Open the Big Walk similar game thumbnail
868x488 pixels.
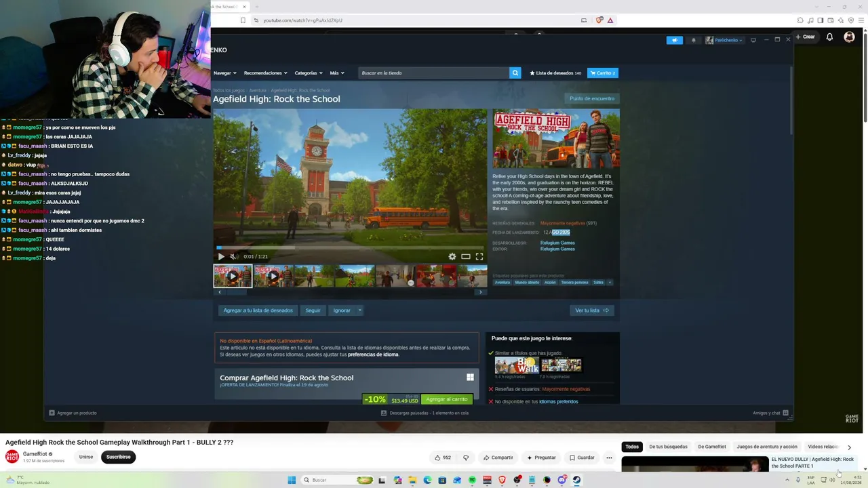517,365
